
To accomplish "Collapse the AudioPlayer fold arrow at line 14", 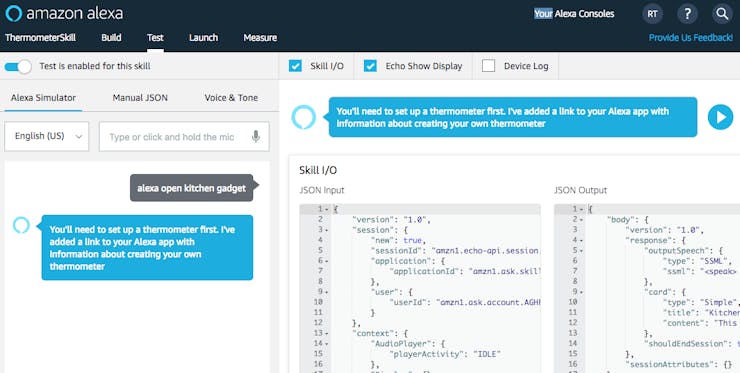I will tap(327, 344).
